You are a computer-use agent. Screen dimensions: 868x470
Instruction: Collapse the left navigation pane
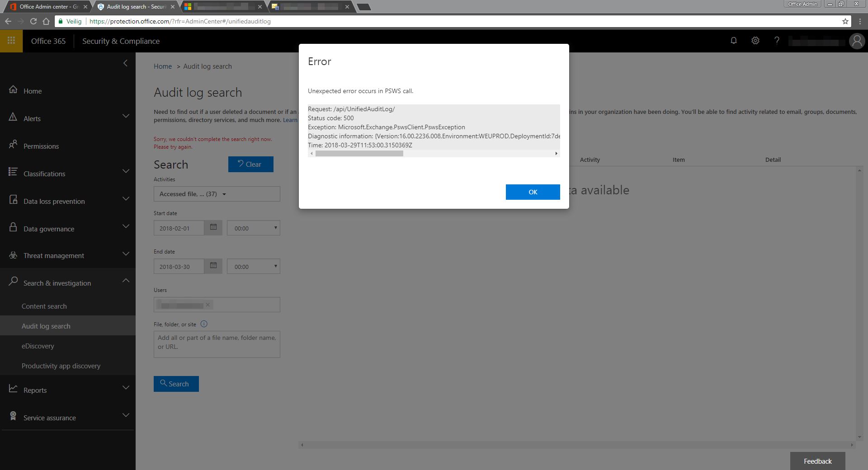[x=126, y=63]
